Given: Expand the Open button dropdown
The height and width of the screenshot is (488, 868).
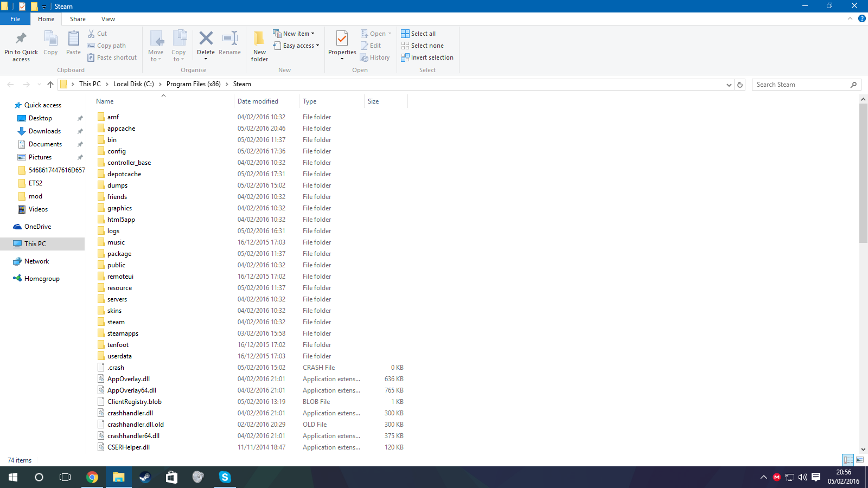Looking at the screenshot, I should (x=390, y=34).
